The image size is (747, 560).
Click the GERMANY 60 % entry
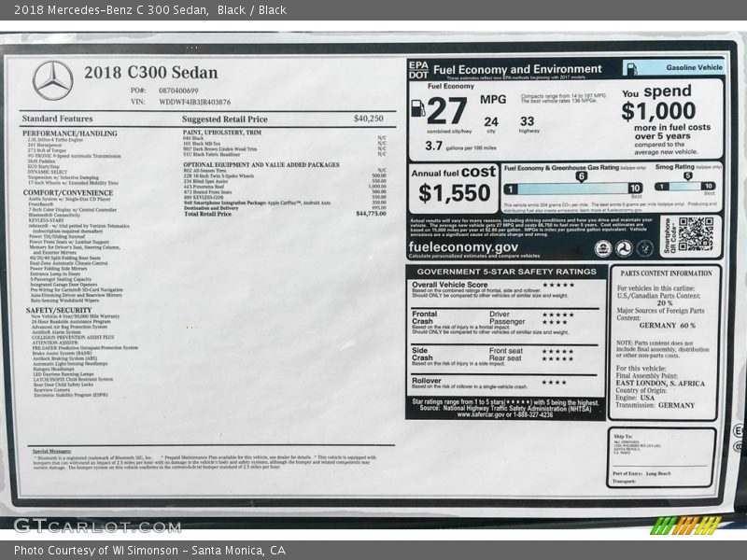point(667,326)
